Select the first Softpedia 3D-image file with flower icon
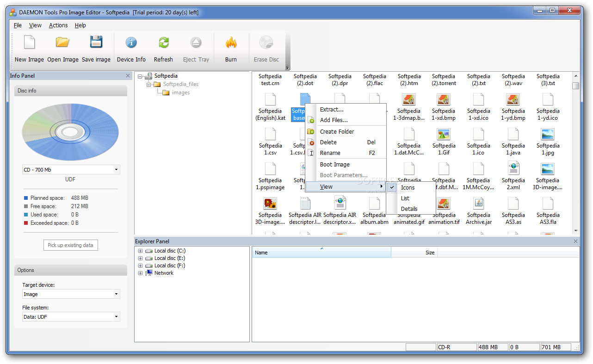The width and height of the screenshot is (593, 364). pos(270,204)
